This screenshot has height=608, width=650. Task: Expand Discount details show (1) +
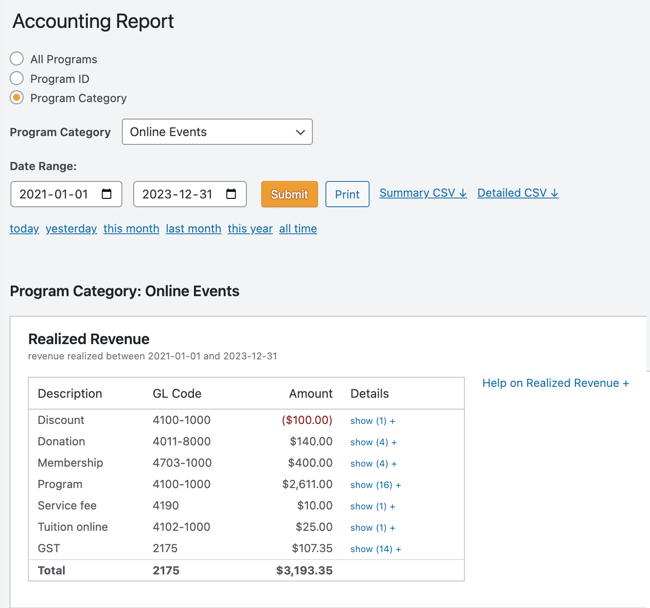[373, 421]
